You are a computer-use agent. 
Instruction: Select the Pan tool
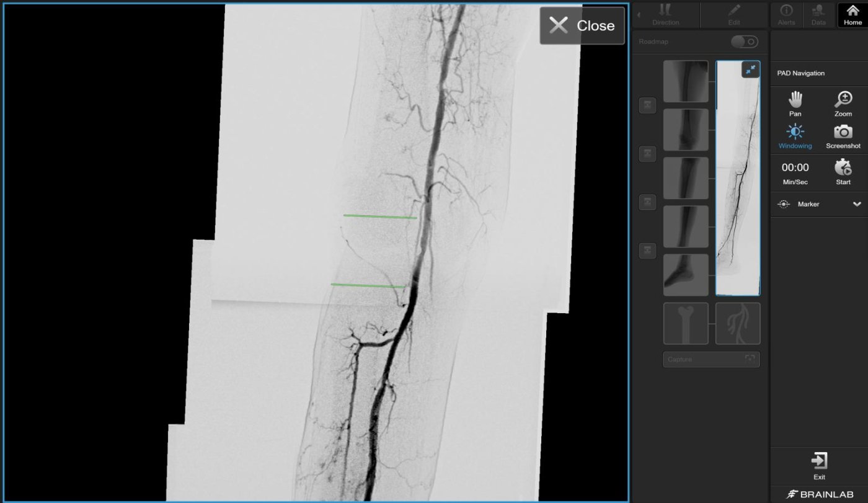click(795, 104)
